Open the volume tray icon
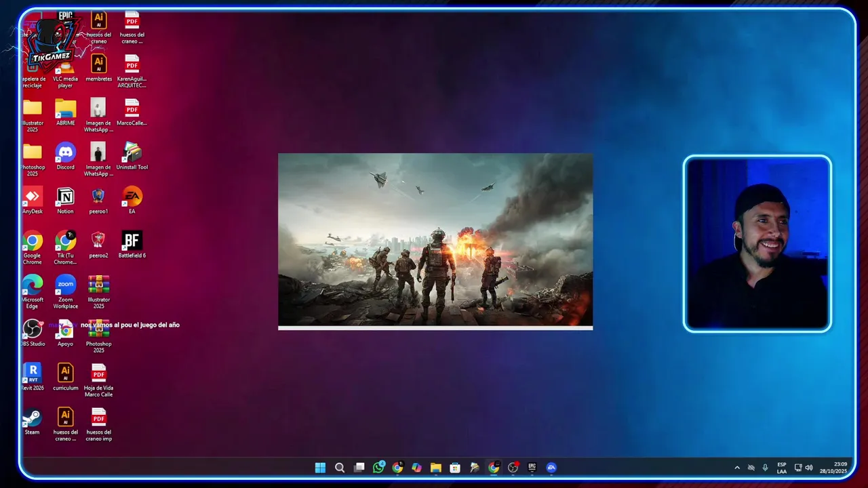This screenshot has height=488, width=868. (808, 468)
